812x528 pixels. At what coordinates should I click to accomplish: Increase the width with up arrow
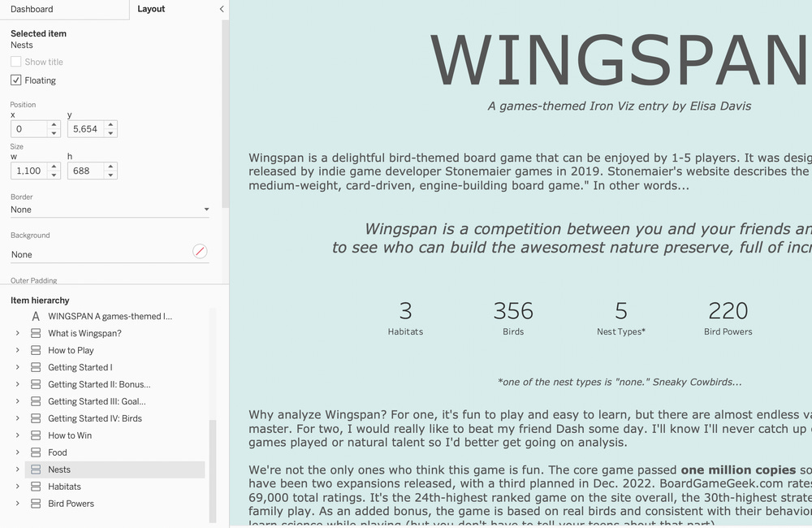click(54, 167)
